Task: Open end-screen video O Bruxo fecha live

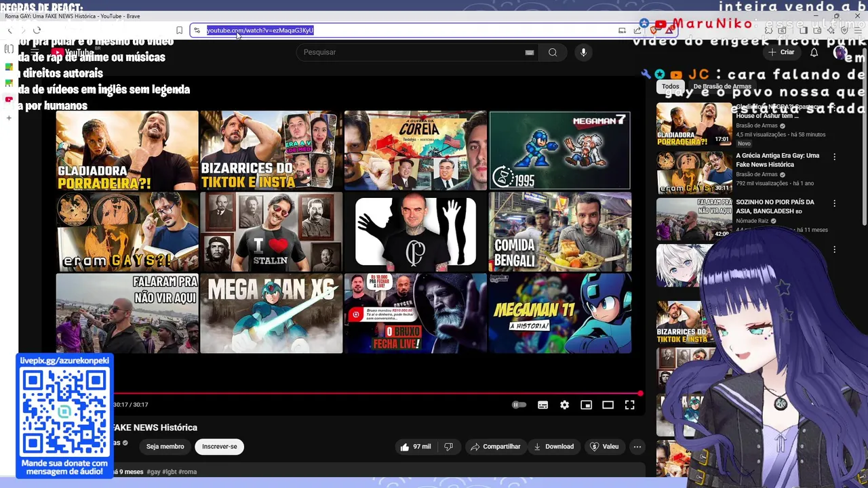Action: 415,313
